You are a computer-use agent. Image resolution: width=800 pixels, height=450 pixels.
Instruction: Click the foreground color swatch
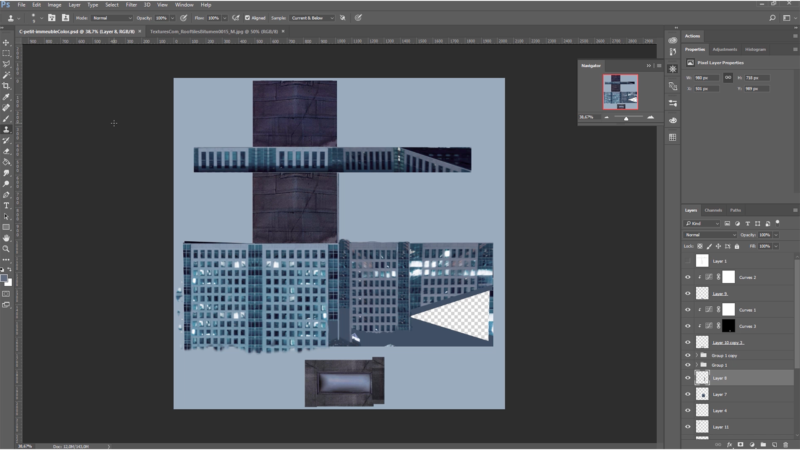[x=4, y=279]
